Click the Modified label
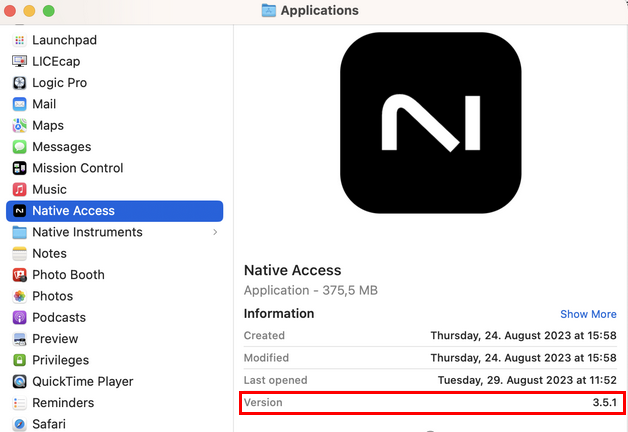 coord(266,358)
